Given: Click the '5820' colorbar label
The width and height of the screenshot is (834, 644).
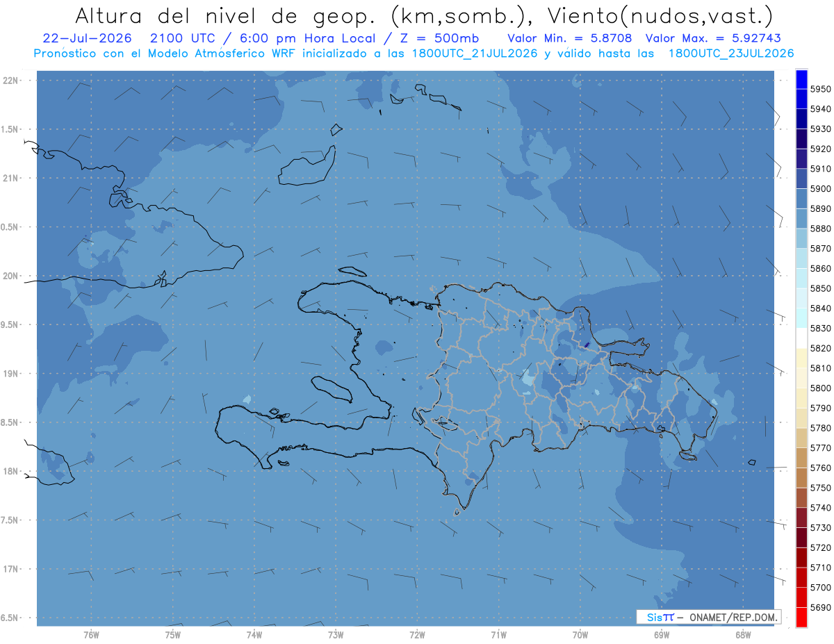Looking at the screenshot, I should pyautogui.click(x=821, y=348).
